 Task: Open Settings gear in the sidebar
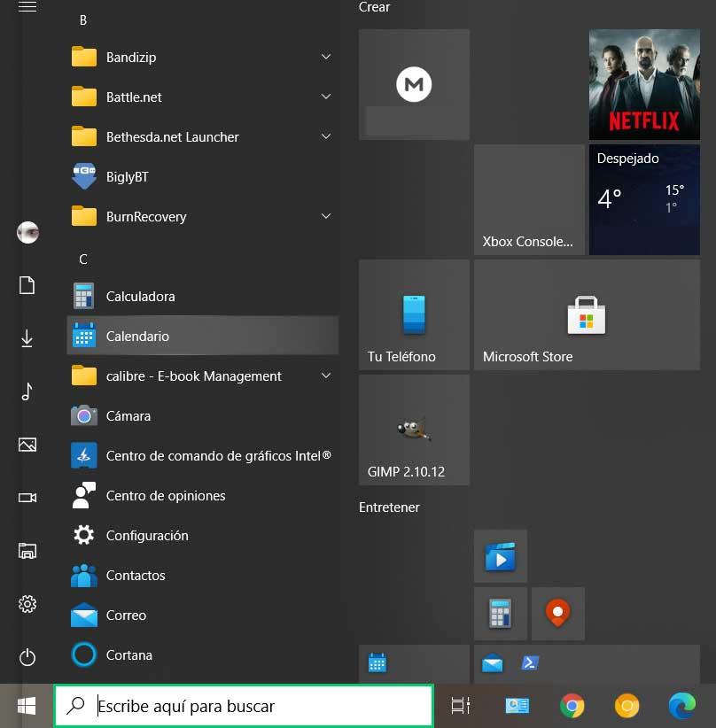coord(27,604)
